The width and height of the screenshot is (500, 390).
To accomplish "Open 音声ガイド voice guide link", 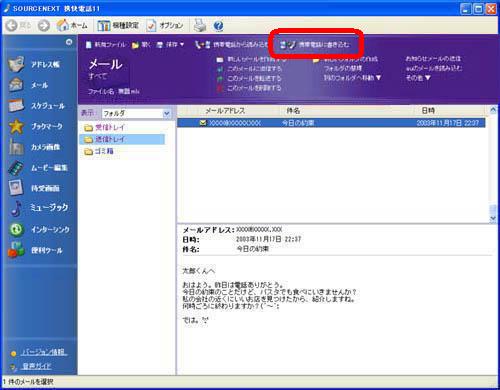I will 37,366.
